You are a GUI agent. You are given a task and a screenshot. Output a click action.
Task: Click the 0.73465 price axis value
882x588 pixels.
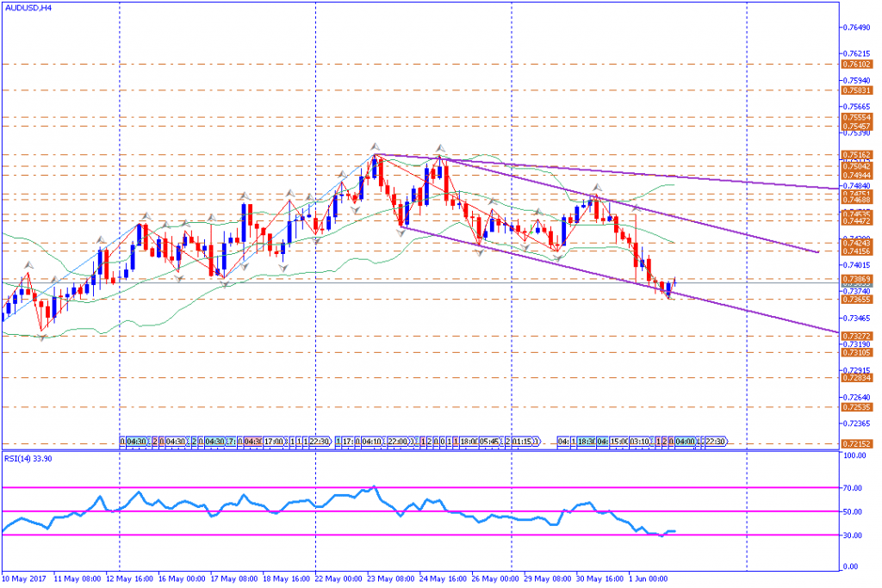858,319
